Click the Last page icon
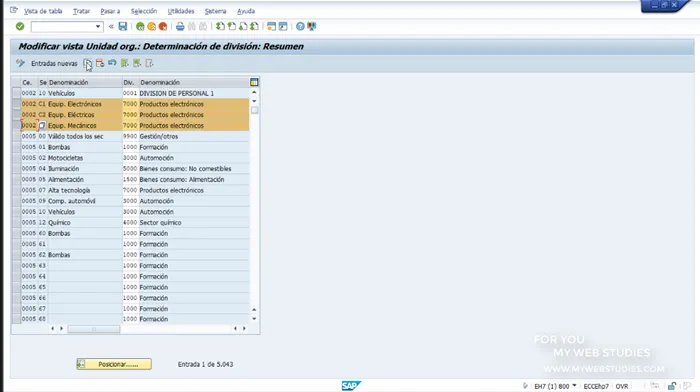700x392 pixels. 254,26
